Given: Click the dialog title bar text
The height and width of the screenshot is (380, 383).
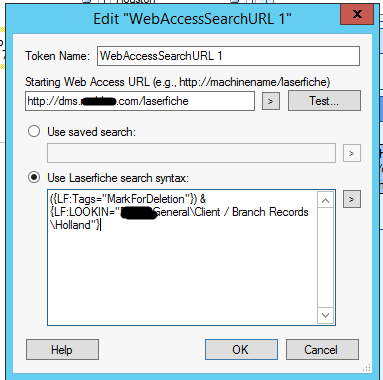Looking at the screenshot, I should [x=192, y=19].
